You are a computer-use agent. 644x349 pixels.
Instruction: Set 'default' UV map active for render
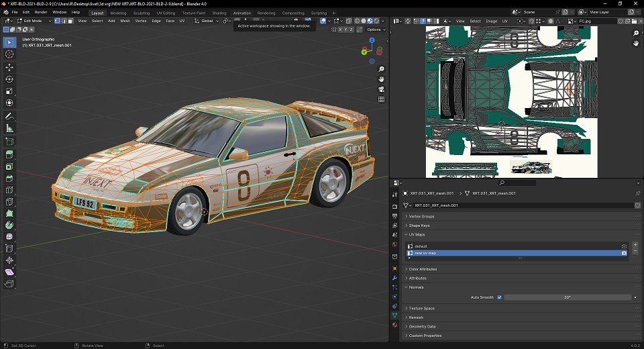click(624, 246)
